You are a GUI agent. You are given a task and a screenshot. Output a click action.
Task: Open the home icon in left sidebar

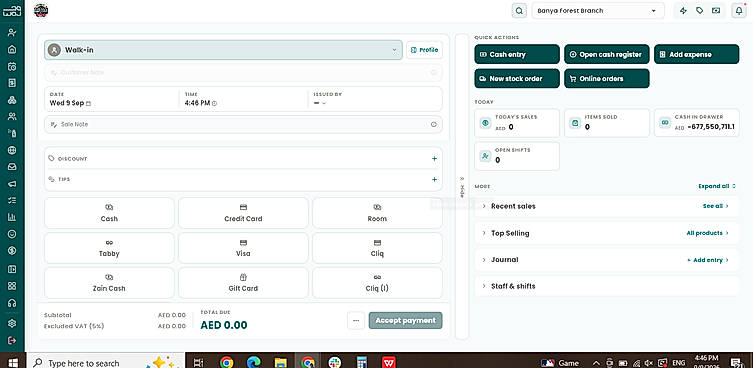click(x=12, y=49)
